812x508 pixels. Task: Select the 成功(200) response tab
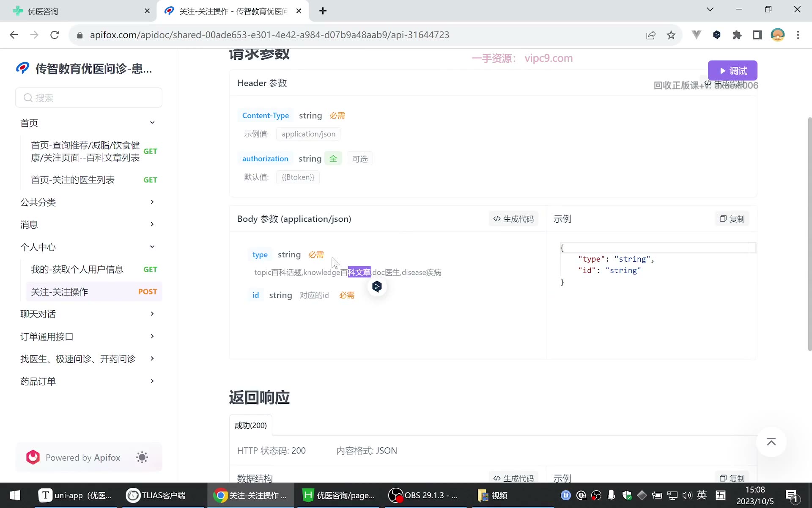point(251,425)
